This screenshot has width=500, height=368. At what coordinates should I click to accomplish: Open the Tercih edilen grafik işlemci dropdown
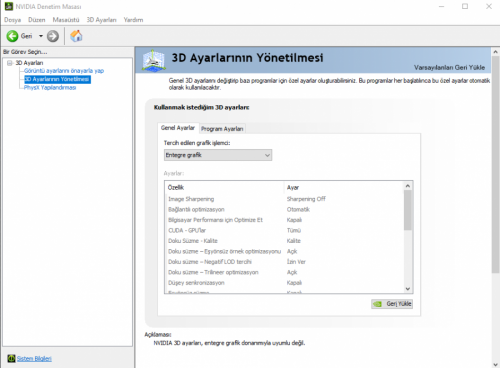pyautogui.click(x=218, y=155)
